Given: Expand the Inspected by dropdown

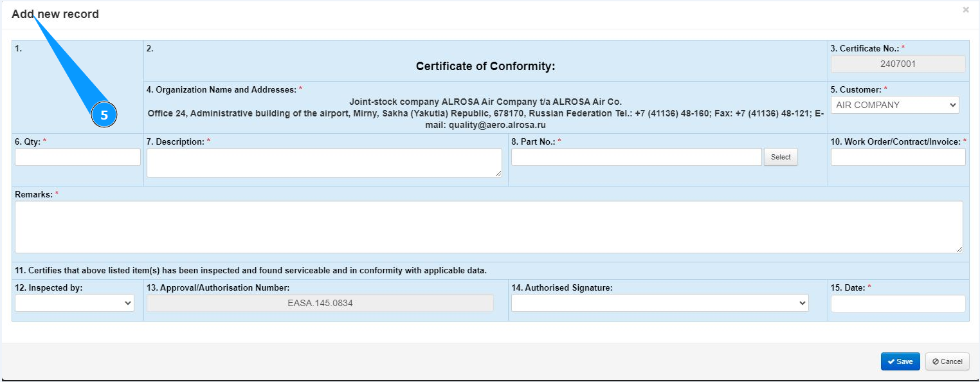Looking at the screenshot, I should [75, 303].
